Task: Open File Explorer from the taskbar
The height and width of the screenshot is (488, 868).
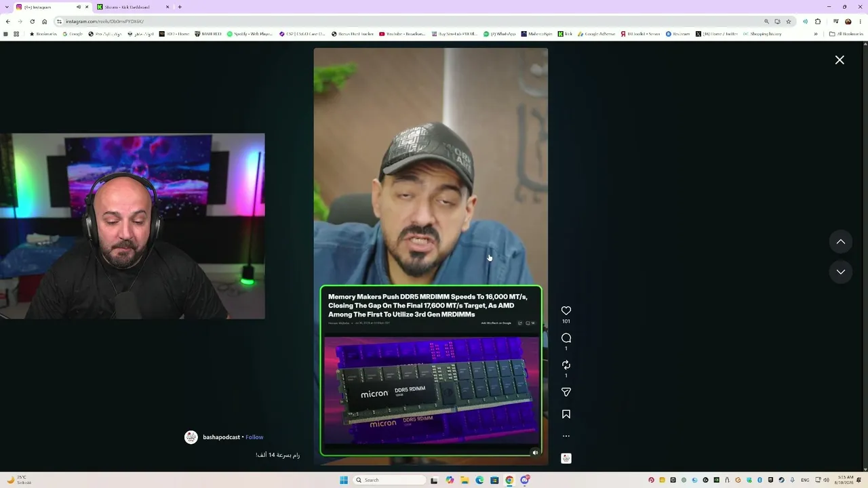Action: [465, 480]
